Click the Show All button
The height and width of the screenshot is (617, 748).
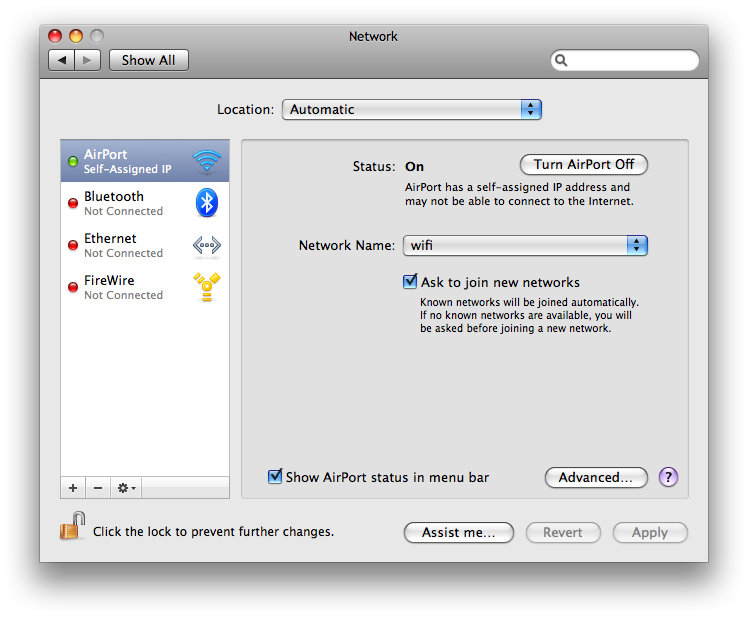click(149, 60)
